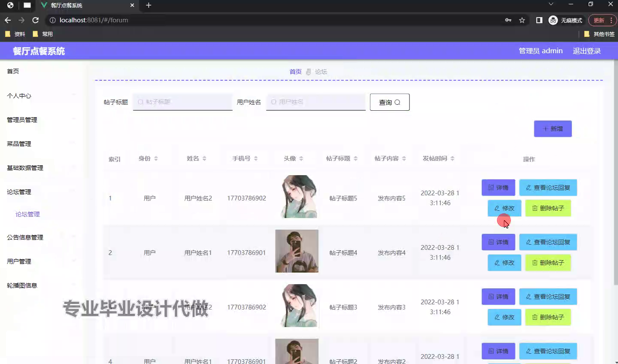Viewport: 618px width, 364px height.
Task: Click the 查询 search button
Action: pos(390,102)
